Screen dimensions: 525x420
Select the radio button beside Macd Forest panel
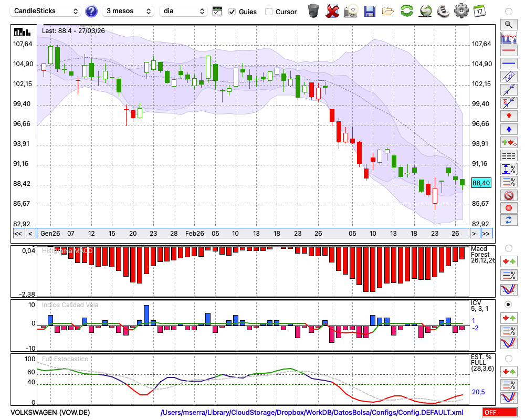(508, 248)
